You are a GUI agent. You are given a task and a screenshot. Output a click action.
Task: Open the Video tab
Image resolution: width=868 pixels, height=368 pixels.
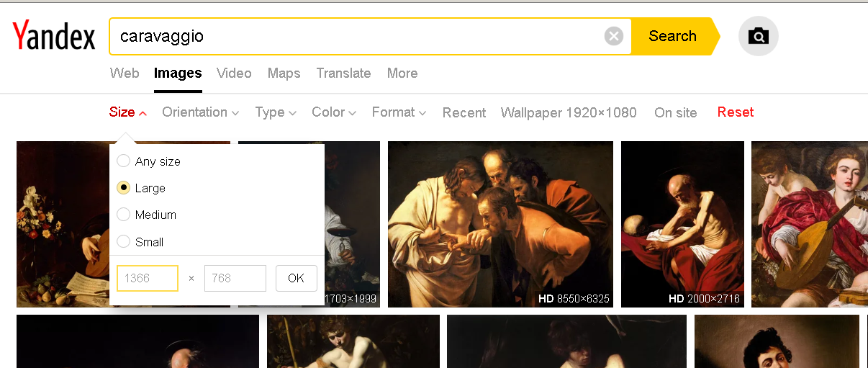tap(234, 73)
